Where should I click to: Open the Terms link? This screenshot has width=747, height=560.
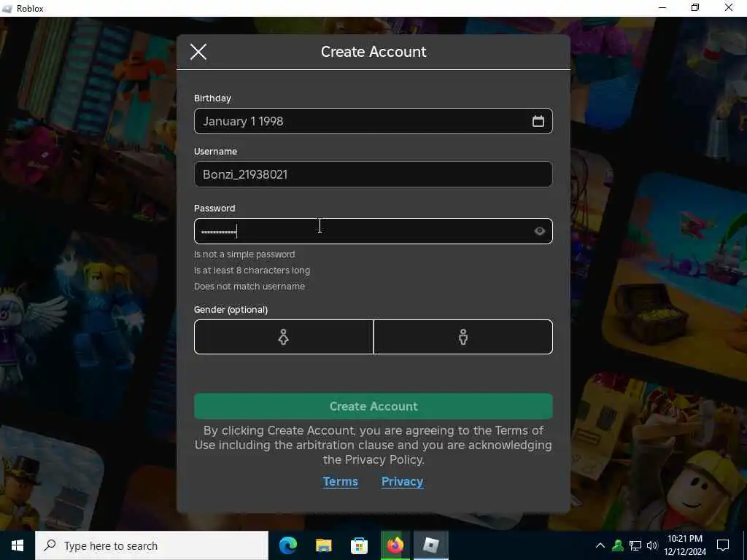tap(340, 481)
